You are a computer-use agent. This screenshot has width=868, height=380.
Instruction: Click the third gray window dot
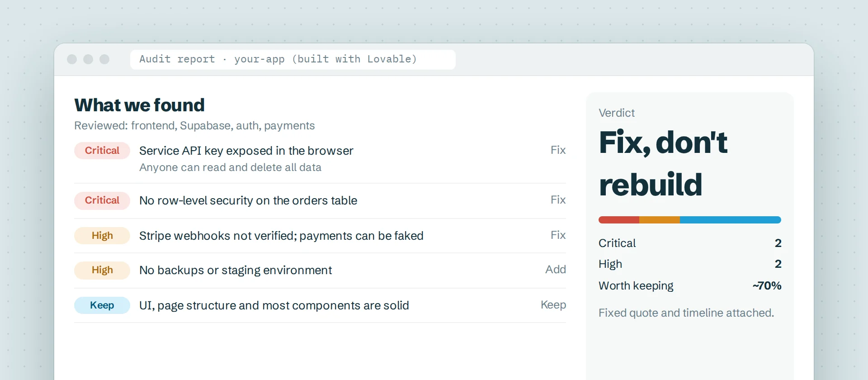click(104, 59)
